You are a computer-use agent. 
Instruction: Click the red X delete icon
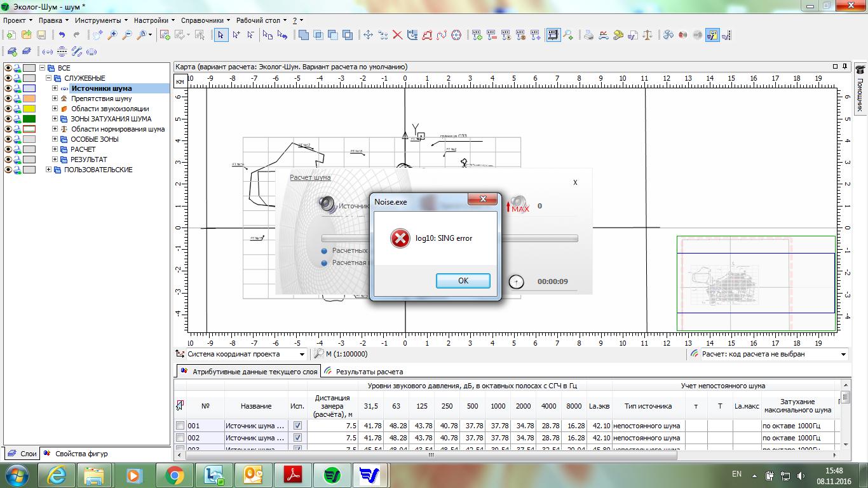click(x=398, y=35)
